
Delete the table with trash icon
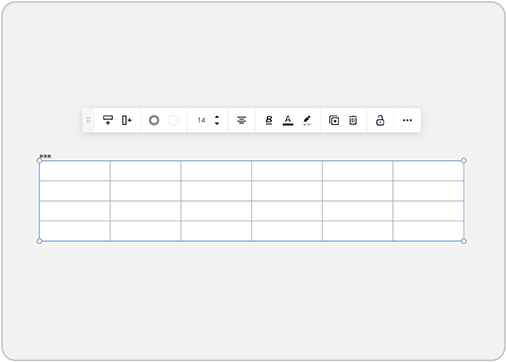[x=353, y=120]
